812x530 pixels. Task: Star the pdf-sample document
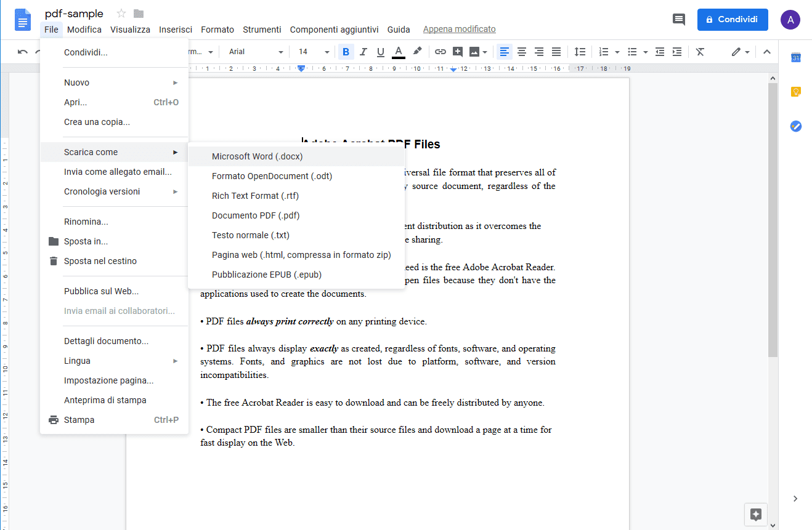point(121,14)
